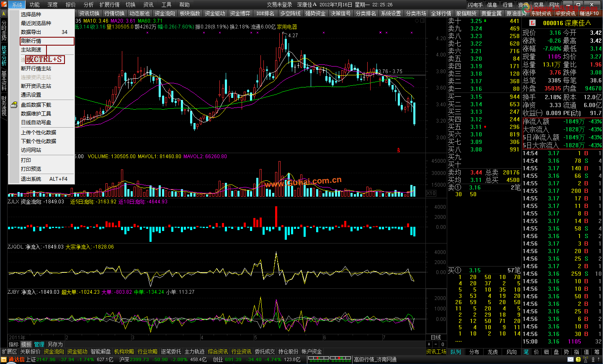Reset chart zoom with 0 button

pos(443,344)
